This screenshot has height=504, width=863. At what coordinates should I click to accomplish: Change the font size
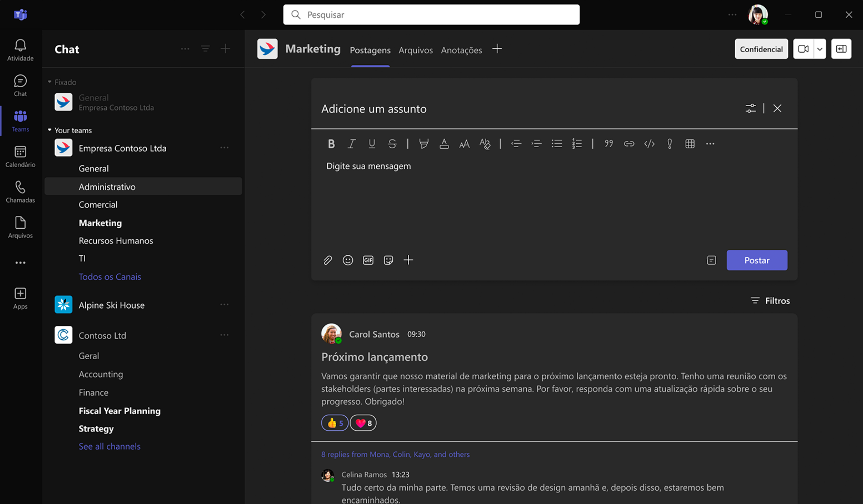pyautogui.click(x=464, y=144)
